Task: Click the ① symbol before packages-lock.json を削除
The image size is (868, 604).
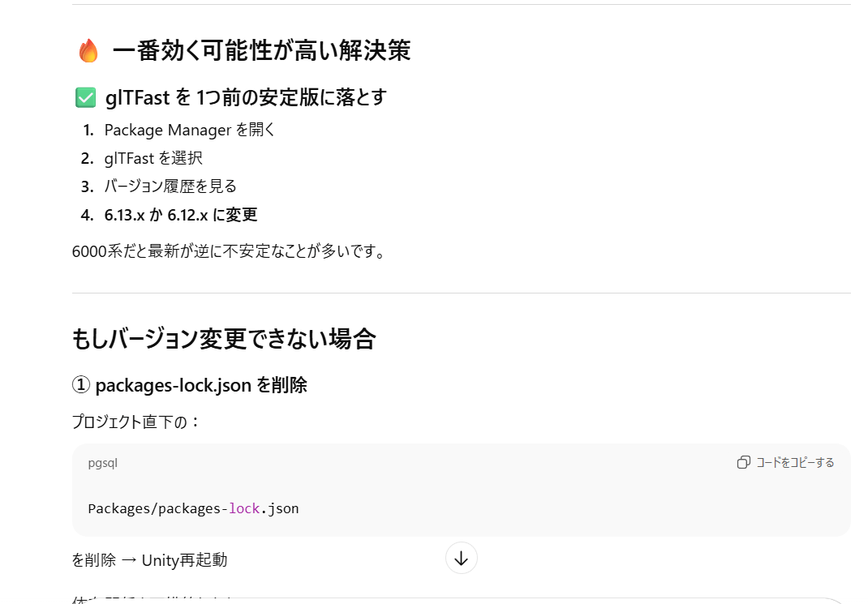Action: [79, 385]
